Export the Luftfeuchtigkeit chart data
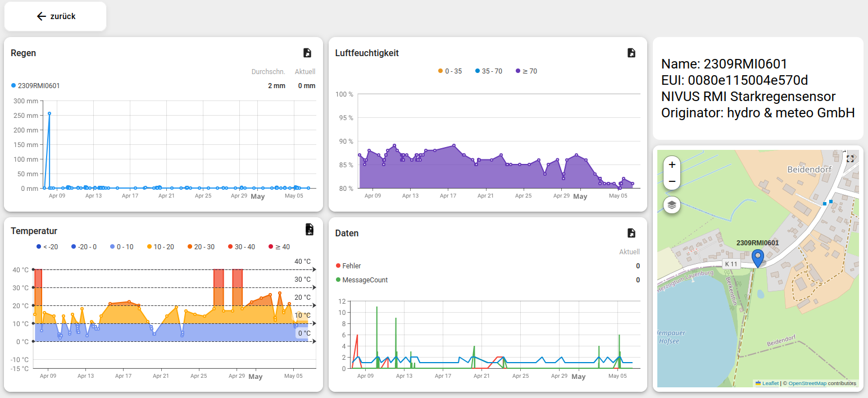This screenshot has height=398, width=868. 631,53
